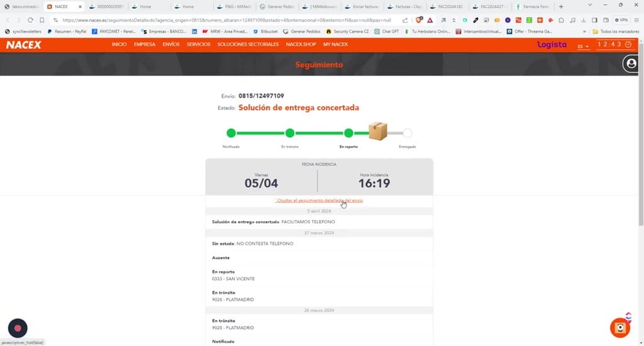The image size is (644, 346).
Task: Click the Entregado progress step circle
Action: tap(407, 133)
